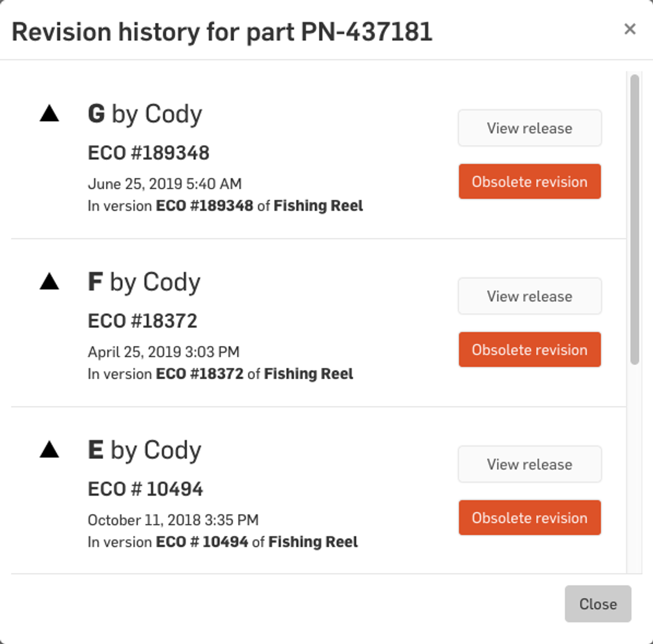Dismiss the dialog with the X icon
This screenshot has width=653, height=644.
(x=630, y=29)
